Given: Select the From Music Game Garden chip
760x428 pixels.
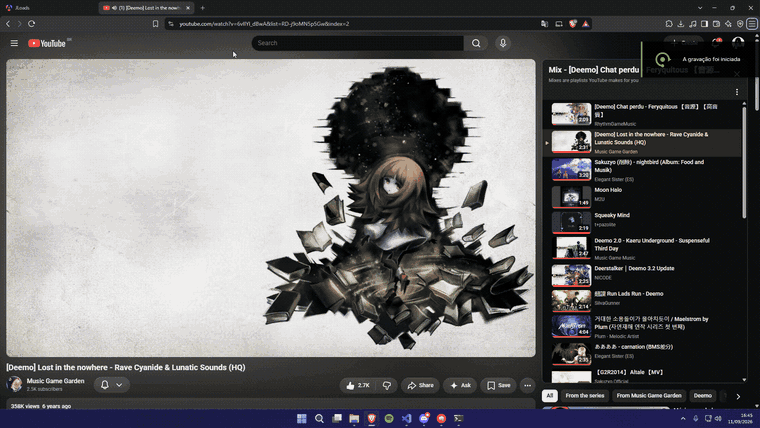Looking at the screenshot, I should coord(649,396).
